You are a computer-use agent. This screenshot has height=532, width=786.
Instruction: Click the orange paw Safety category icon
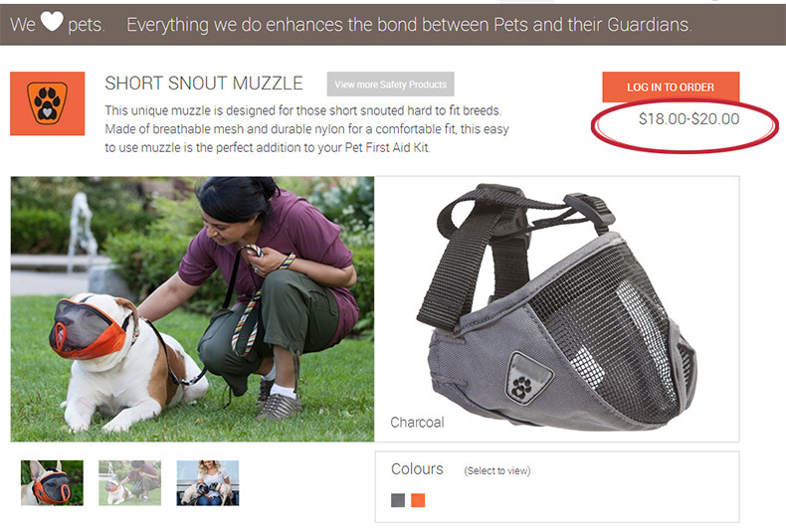47,103
